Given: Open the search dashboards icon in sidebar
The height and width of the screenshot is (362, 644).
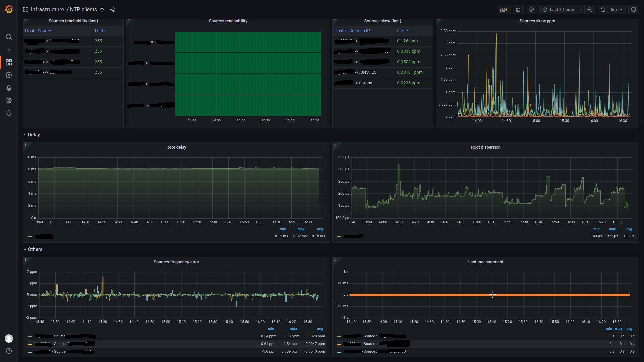Looking at the screenshot, I should [x=9, y=37].
